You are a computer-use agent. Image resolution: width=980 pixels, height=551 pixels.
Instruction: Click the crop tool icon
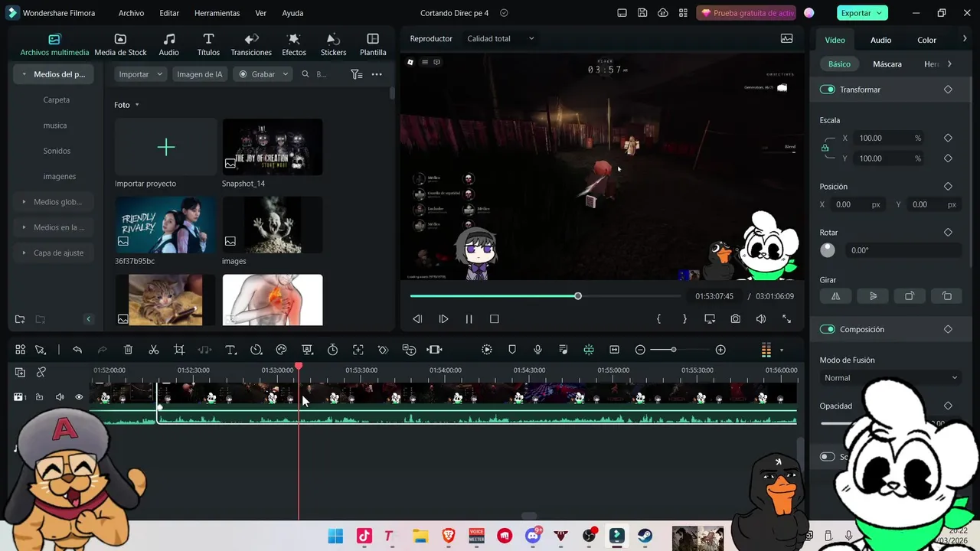point(179,350)
